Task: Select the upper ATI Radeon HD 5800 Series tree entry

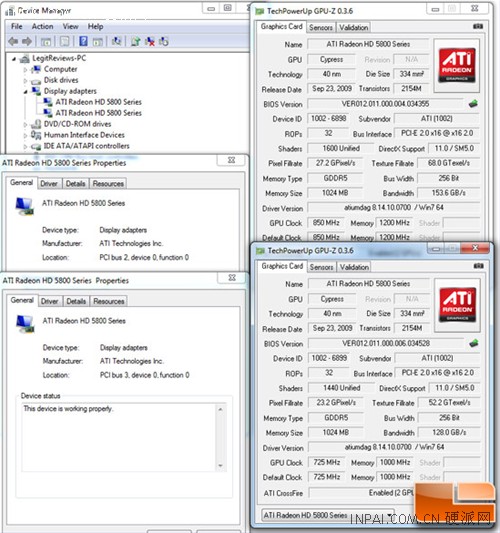Action: click(99, 102)
